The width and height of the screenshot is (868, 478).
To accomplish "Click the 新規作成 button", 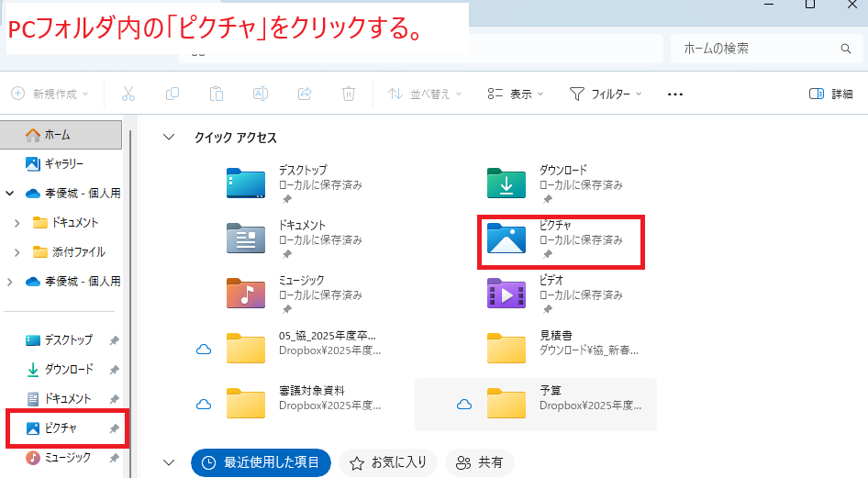I will coord(50,94).
